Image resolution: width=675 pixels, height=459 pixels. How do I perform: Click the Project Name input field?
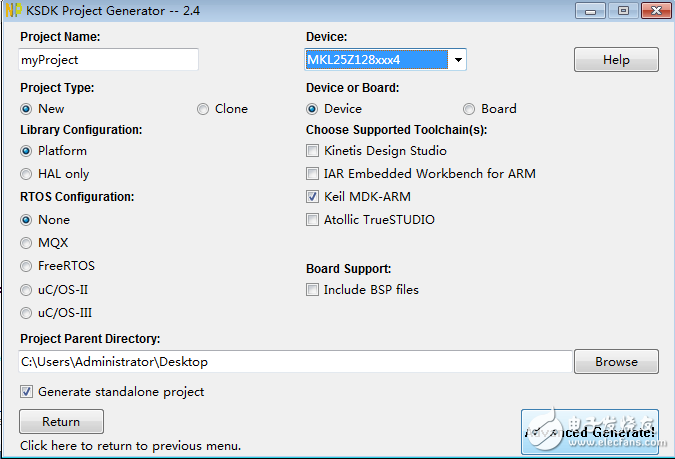(108, 59)
